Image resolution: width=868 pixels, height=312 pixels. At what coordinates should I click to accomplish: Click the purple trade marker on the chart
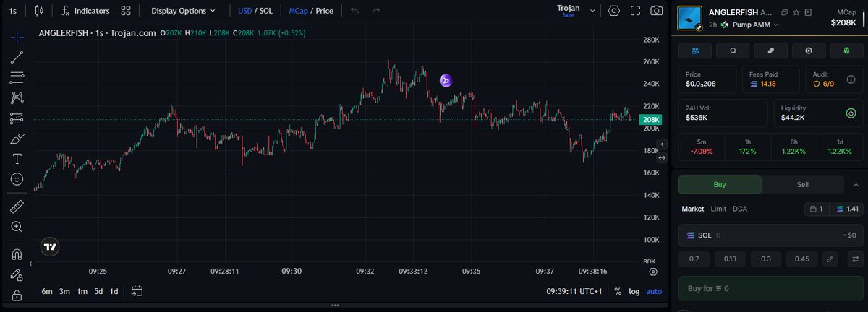point(446,80)
